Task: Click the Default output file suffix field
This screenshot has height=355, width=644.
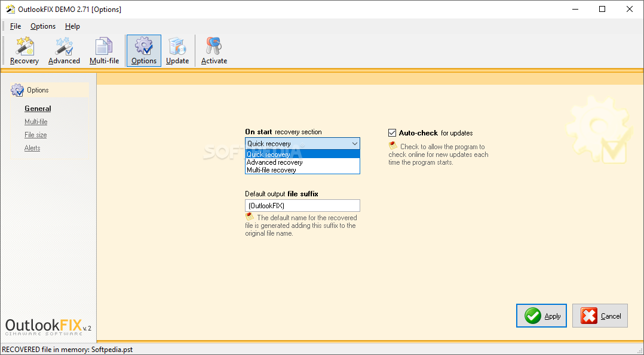Action: (x=302, y=206)
